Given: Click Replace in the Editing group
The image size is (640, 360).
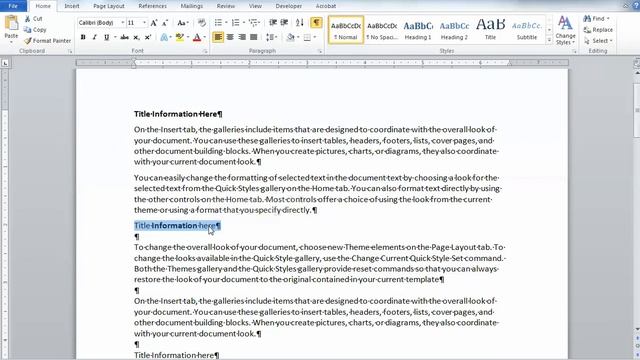Looking at the screenshot, I should point(598,30).
